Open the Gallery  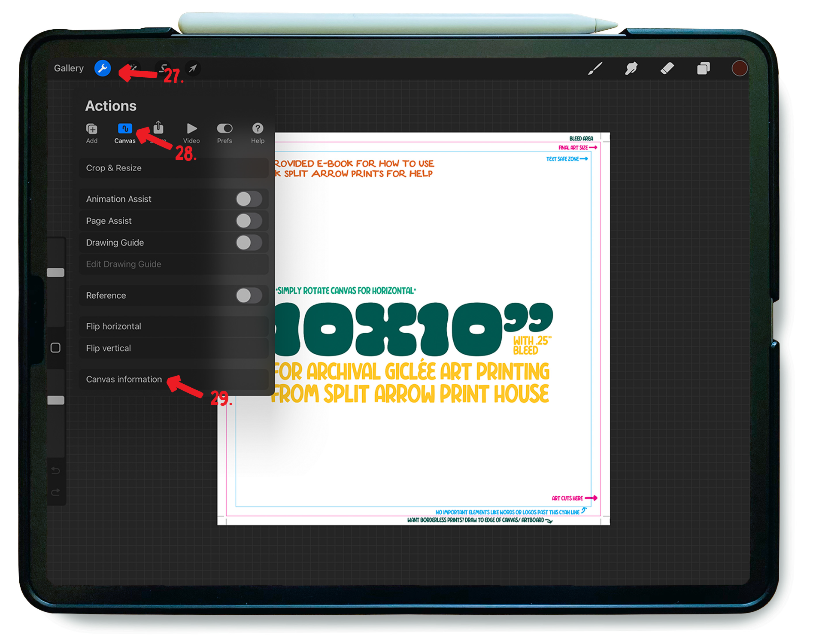(x=69, y=68)
